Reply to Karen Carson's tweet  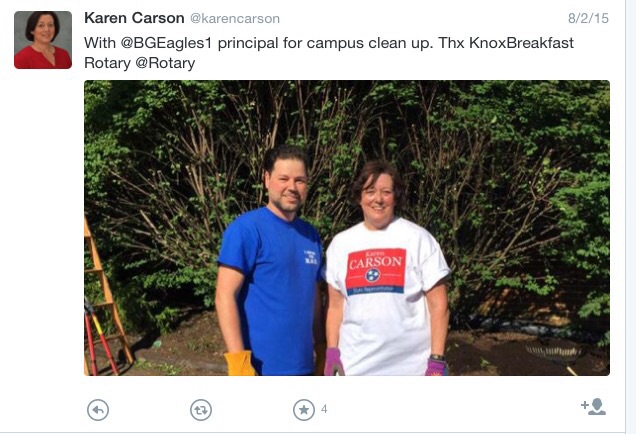(x=98, y=410)
